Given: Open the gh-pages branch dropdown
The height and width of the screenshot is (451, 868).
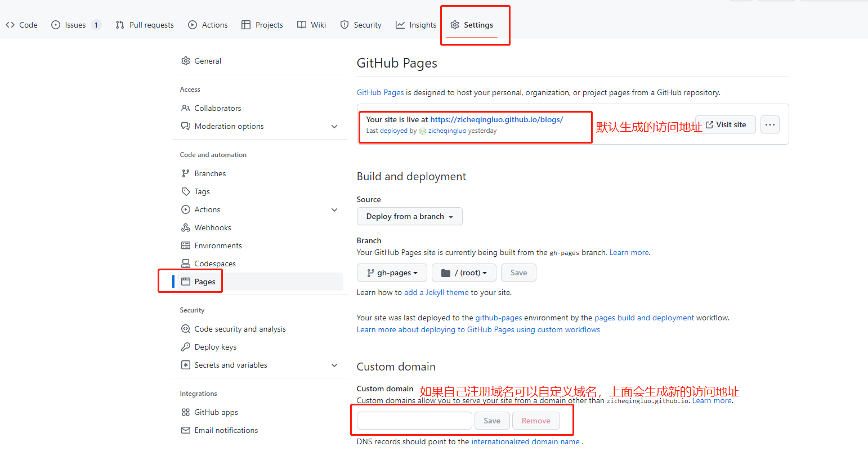Looking at the screenshot, I should tap(392, 273).
